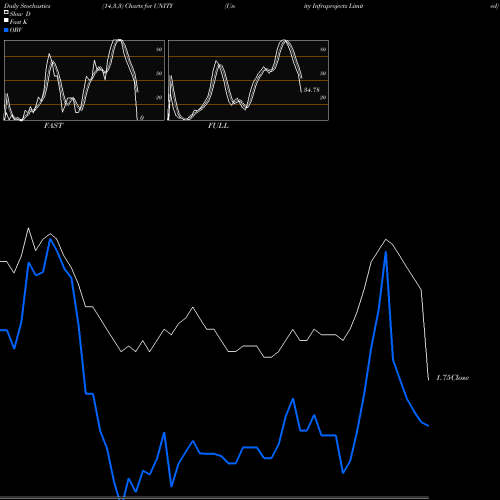The width and height of the screenshot is (500, 500).
Task: Select the 'OBV' legend label
Action: pyautogui.click(x=16, y=30)
